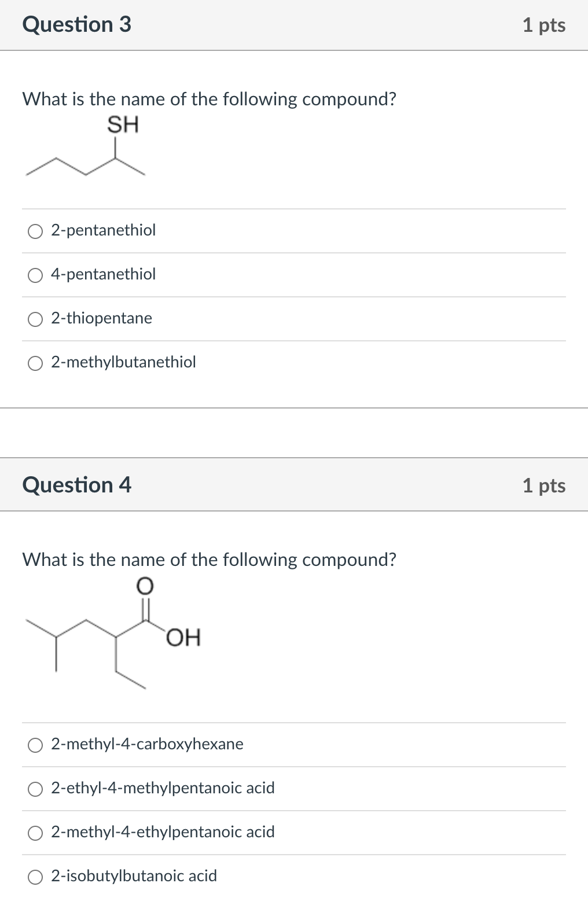Click the 1 pts label for Question 4
The width and height of the screenshot is (588, 905).
[545, 486]
